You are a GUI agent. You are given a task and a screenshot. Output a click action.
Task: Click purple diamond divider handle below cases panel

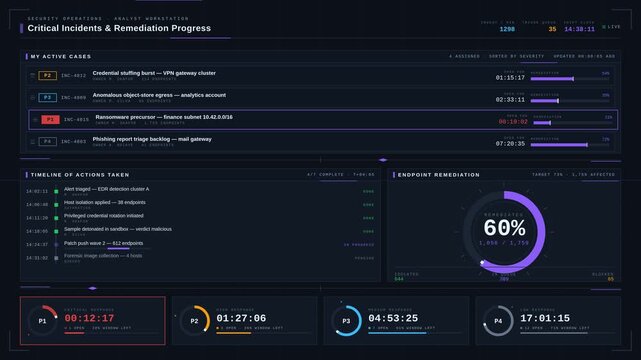(x=383, y=160)
